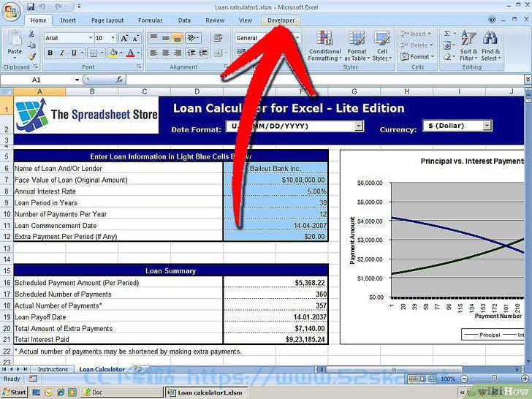Click the Copy icon in Clipboard group
This screenshot has width=532, height=399.
click(x=31, y=45)
